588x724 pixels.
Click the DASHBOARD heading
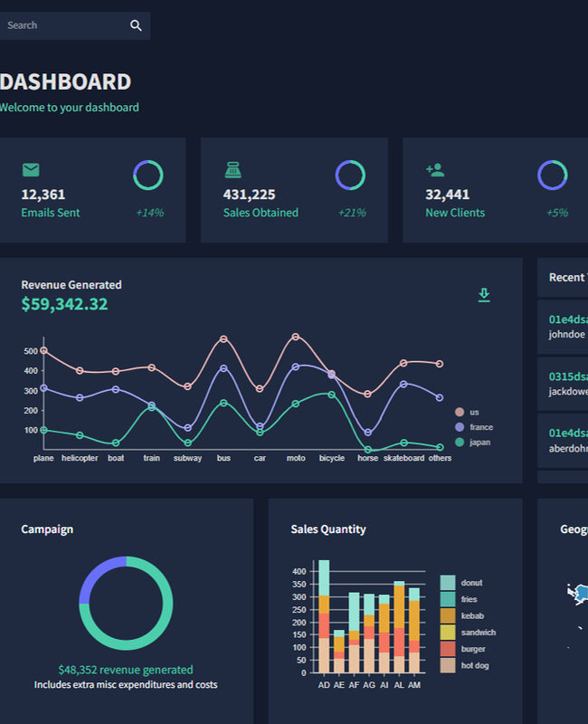click(65, 81)
